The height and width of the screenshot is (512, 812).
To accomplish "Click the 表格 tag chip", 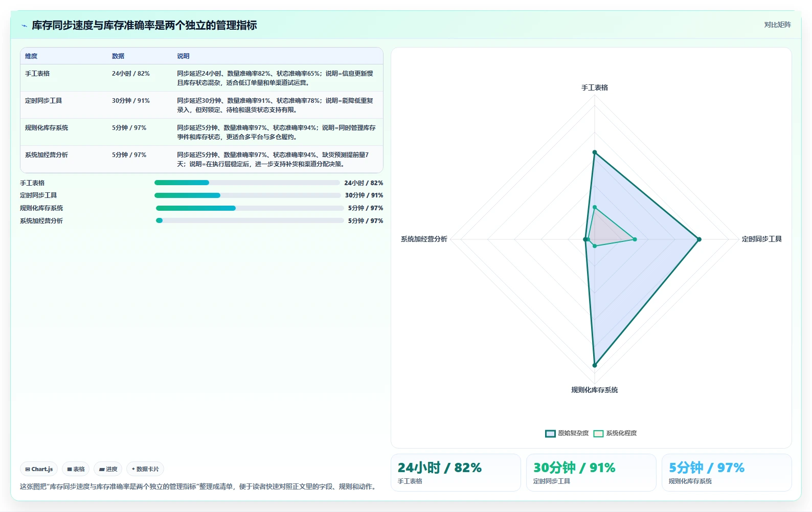I will (76, 469).
